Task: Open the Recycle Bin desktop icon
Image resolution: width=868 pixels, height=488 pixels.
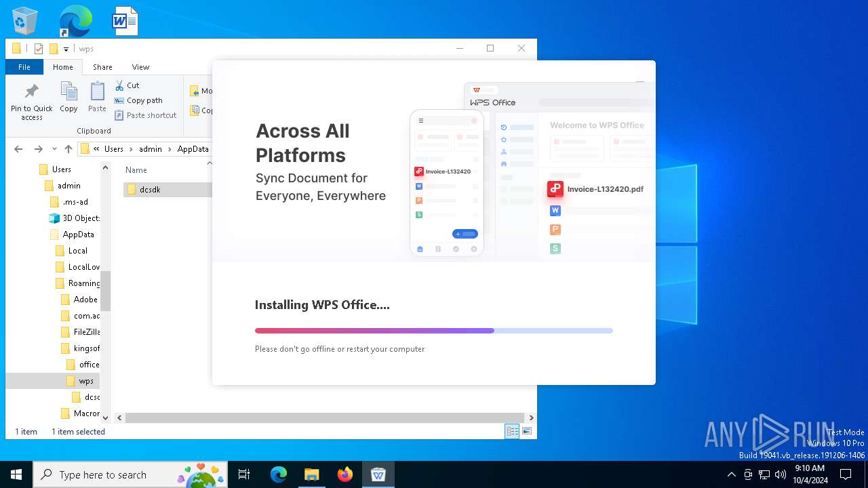Action: 25,20
